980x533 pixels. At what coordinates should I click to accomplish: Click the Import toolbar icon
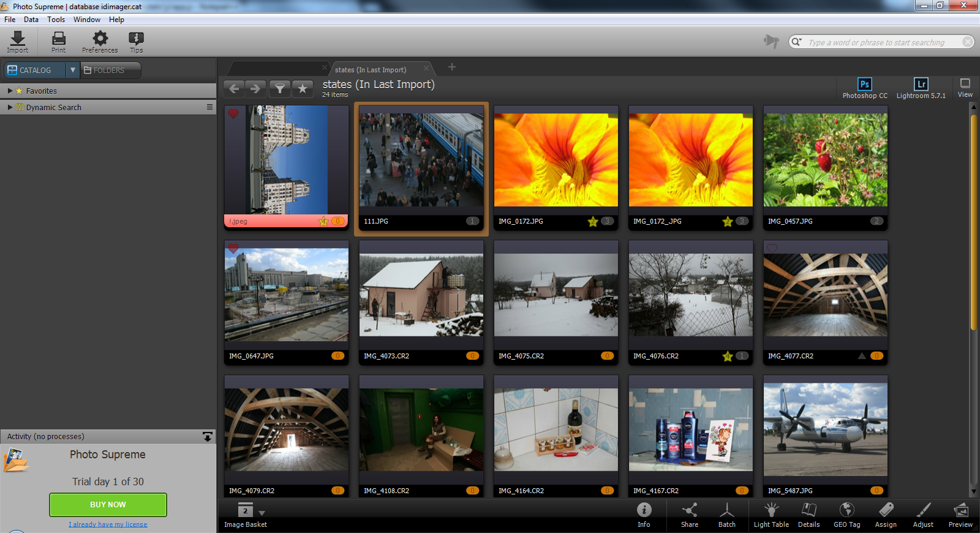(18, 42)
